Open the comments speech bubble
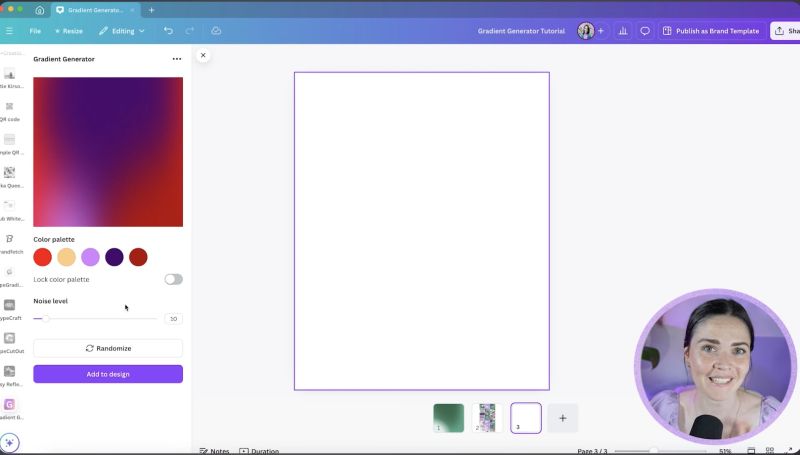 (645, 31)
